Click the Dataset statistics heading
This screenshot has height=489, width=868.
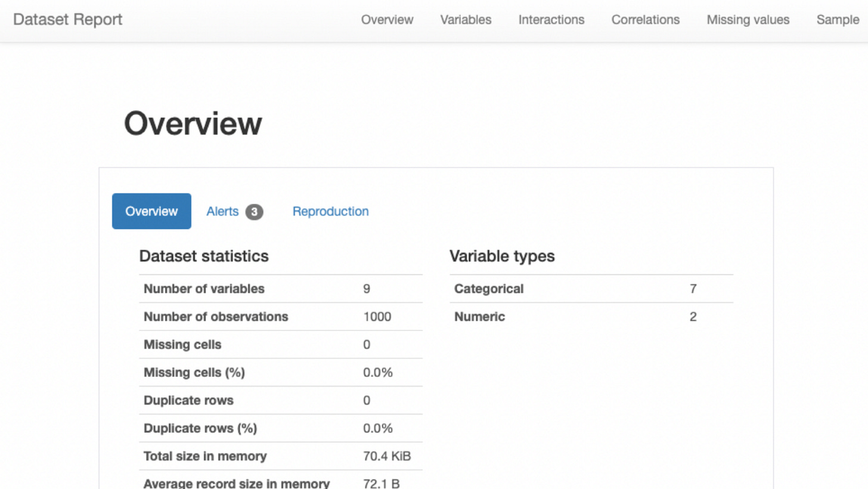(x=203, y=256)
